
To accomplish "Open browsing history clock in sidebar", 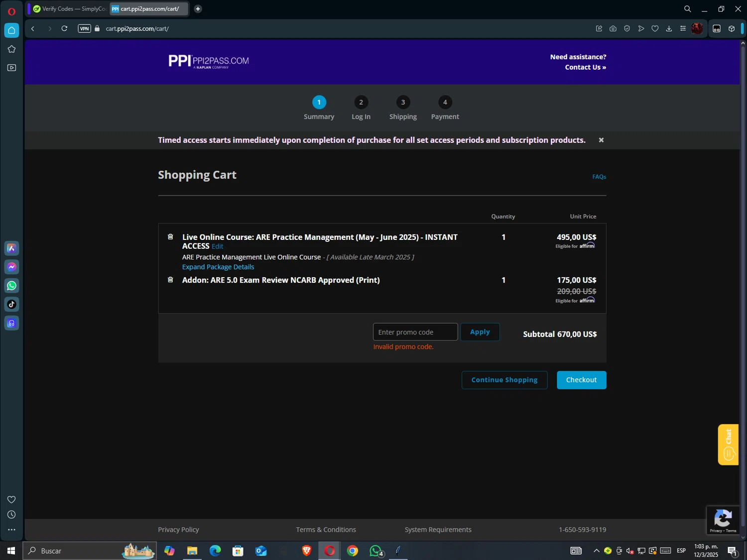I will [x=11, y=515].
